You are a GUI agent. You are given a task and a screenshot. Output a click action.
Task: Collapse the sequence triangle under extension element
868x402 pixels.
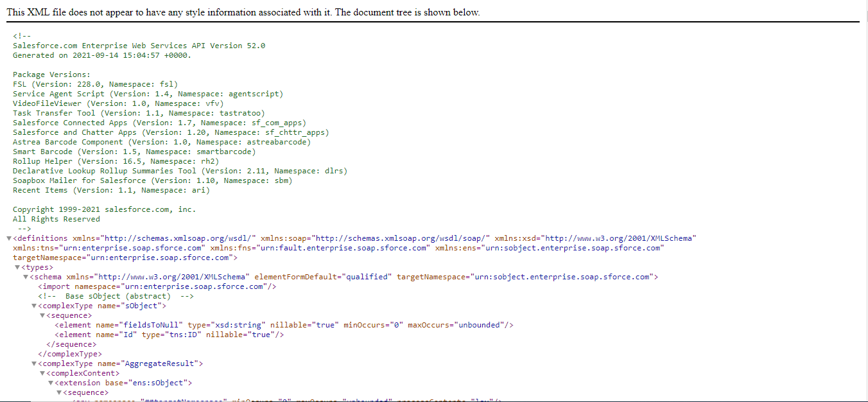tap(59, 392)
